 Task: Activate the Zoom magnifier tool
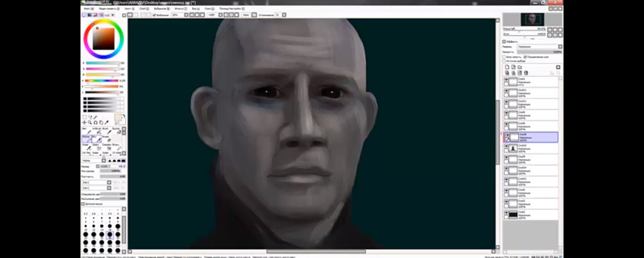point(90,123)
